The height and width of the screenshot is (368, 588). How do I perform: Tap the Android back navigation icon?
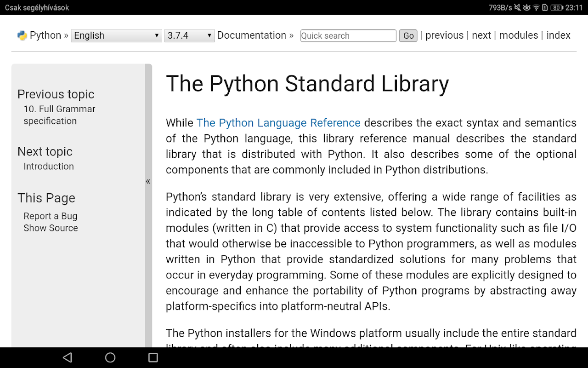68,357
